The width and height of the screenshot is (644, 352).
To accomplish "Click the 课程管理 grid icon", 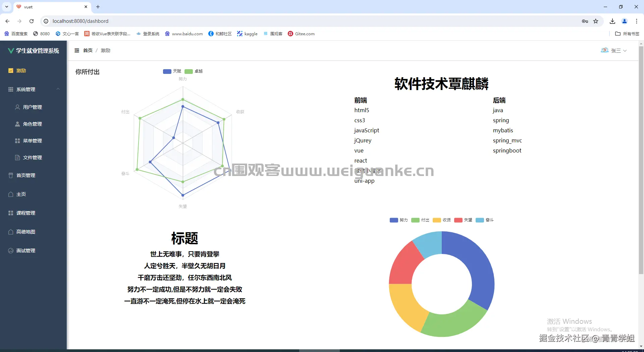I will tap(11, 213).
